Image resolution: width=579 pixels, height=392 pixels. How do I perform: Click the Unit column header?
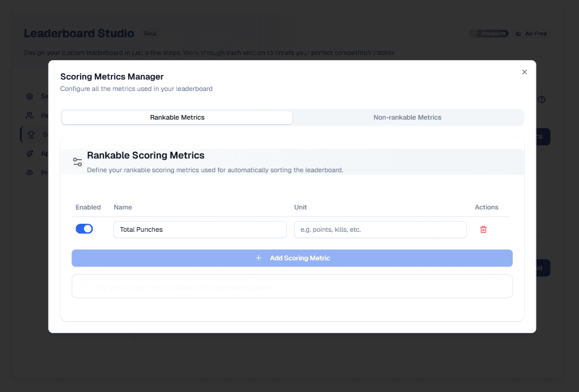300,207
